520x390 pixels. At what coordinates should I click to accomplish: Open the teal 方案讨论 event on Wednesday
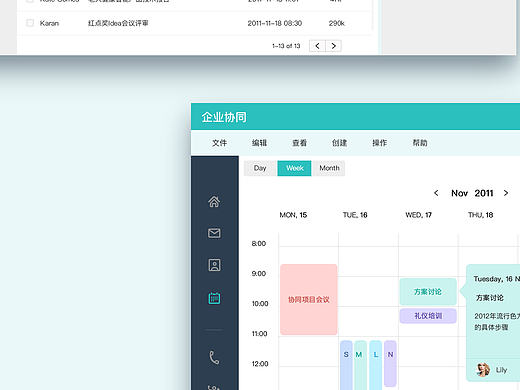(x=428, y=292)
